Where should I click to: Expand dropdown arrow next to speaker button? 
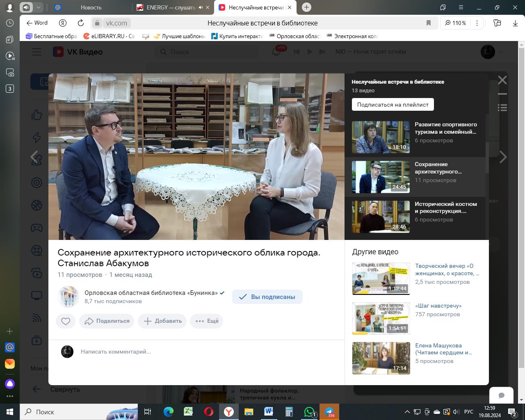pos(38,7)
